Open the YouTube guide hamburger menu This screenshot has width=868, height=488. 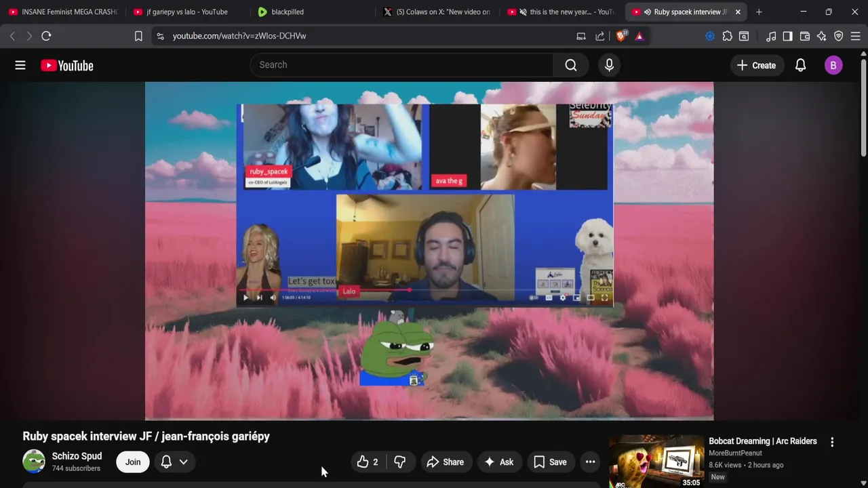point(20,65)
